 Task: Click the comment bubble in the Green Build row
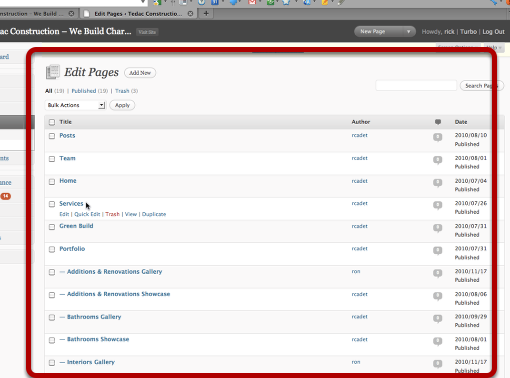click(437, 228)
